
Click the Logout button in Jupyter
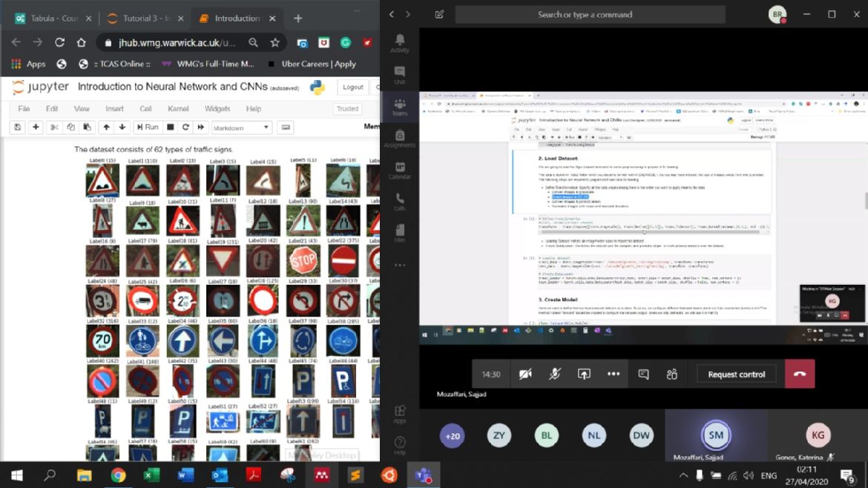[x=352, y=88]
